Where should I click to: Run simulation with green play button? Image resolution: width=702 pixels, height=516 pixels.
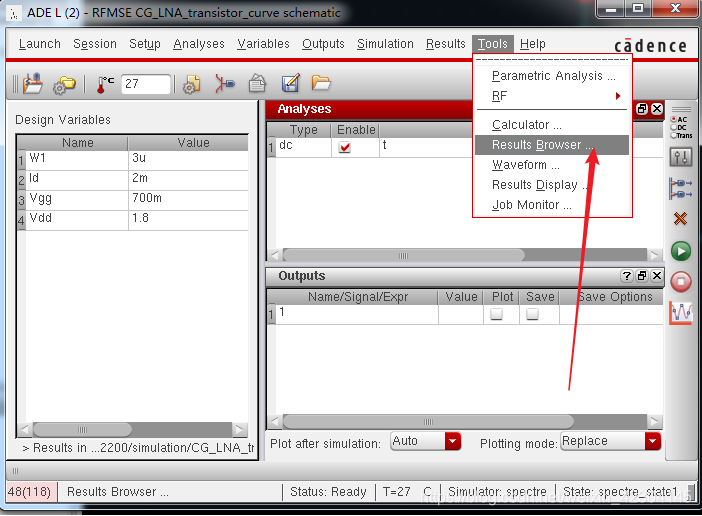tap(681, 251)
